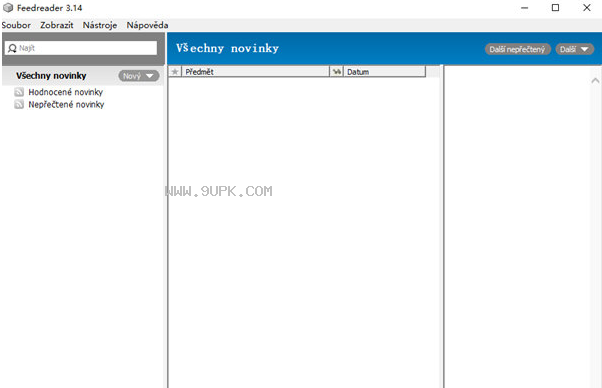Click the magnifier icon in search box
602x388 pixels.
pyautogui.click(x=12, y=48)
